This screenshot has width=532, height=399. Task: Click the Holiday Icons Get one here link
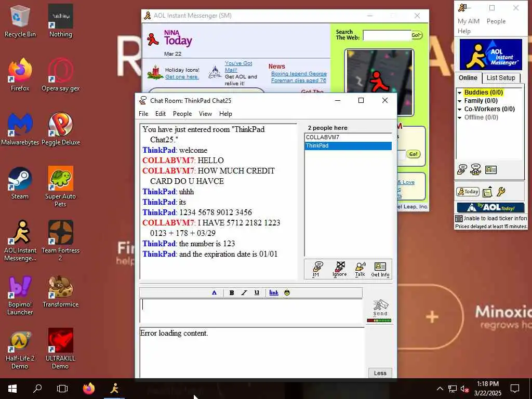pyautogui.click(x=181, y=77)
